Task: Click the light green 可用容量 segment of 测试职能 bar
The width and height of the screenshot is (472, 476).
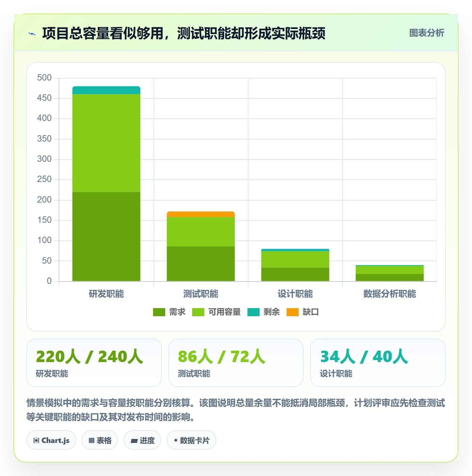Action: [x=201, y=232]
